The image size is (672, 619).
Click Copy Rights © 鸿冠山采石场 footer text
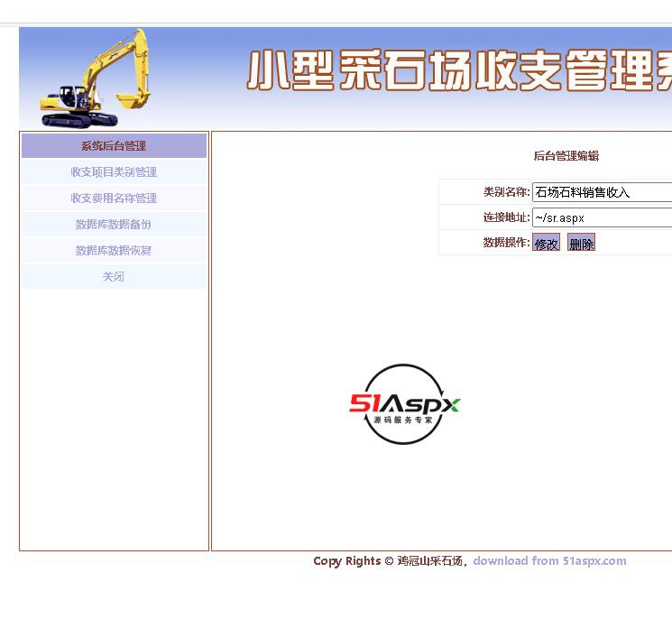[388, 560]
